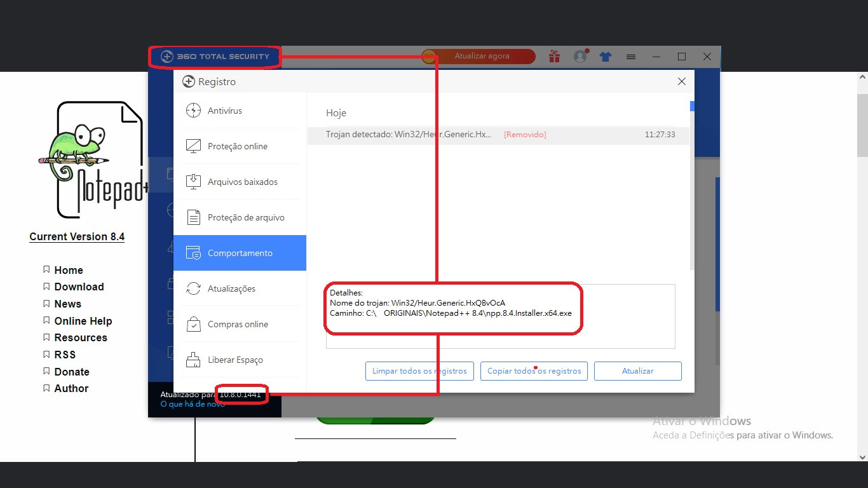Open Online Help link on Notepad++ site
The width and height of the screenshot is (868, 488).
pos(83,321)
